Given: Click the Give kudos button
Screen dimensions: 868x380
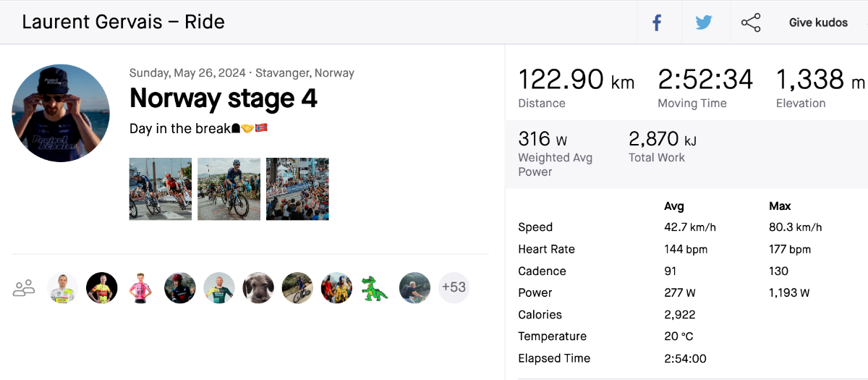Looking at the screenshot, I should (x=818, y=22).
